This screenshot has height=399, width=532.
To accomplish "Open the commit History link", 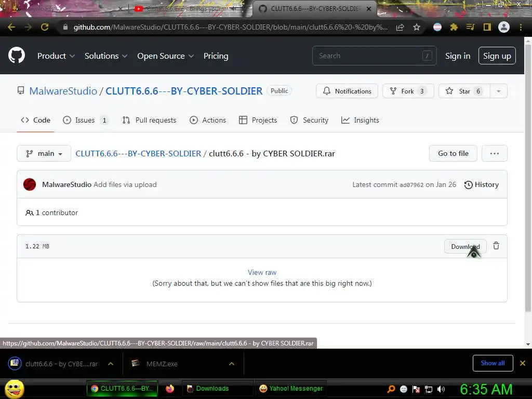I will point(482,184).
